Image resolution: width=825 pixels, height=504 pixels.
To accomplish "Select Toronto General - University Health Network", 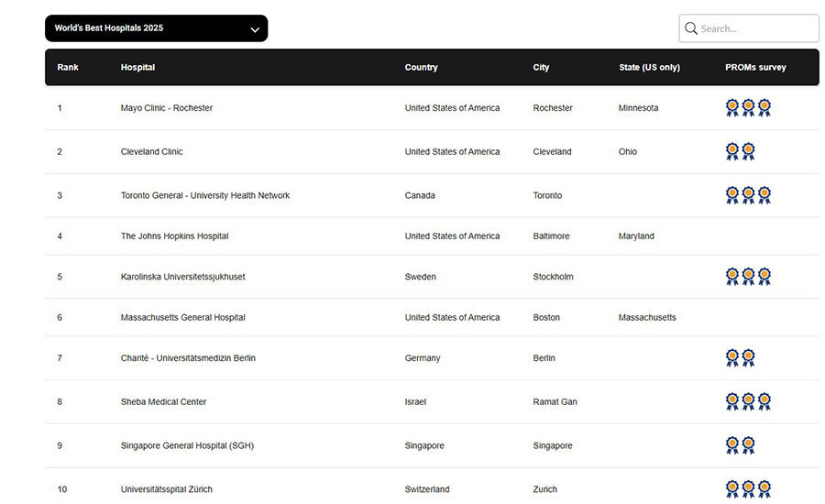I will tap(205, 195).
